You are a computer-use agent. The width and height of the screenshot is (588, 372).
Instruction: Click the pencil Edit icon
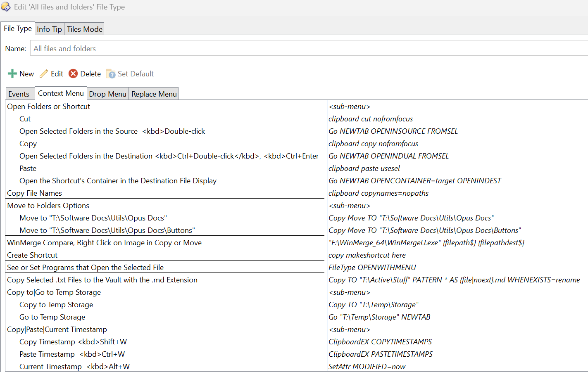pyautogui.click(x=44, y=73)
